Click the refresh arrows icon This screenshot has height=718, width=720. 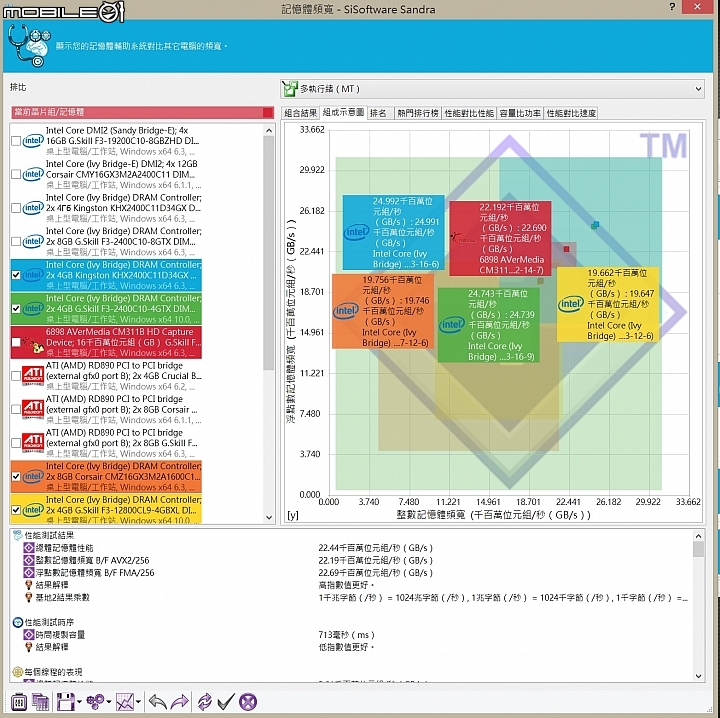pos(204,702)
